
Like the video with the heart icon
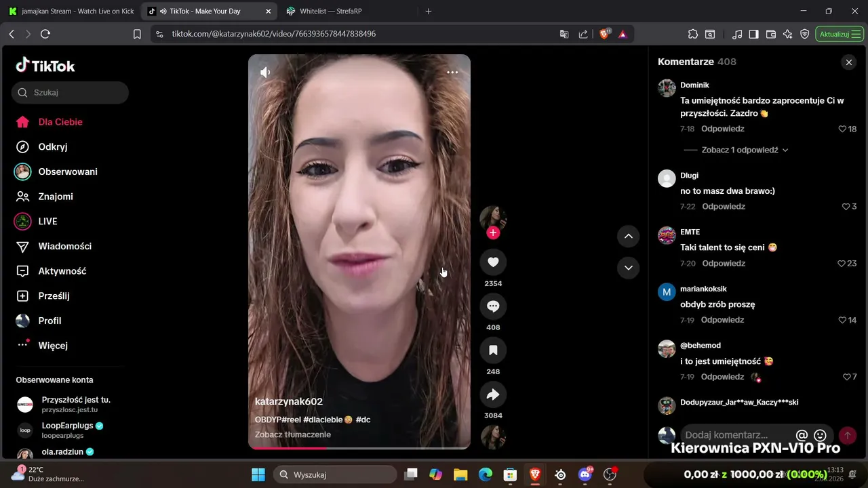click(x=493, y=262)
